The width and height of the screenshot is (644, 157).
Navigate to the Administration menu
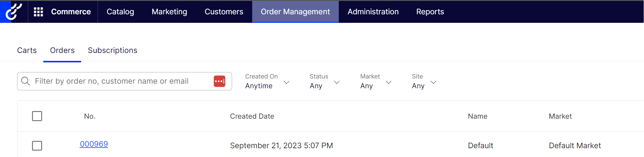pyautogui.click(x=373, y=12)
